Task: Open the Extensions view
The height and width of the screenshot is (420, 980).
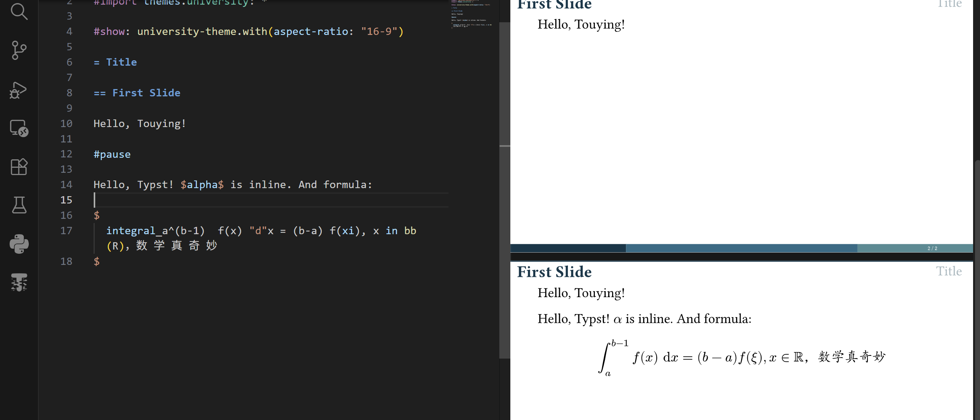Action: [x=19, y=167]
